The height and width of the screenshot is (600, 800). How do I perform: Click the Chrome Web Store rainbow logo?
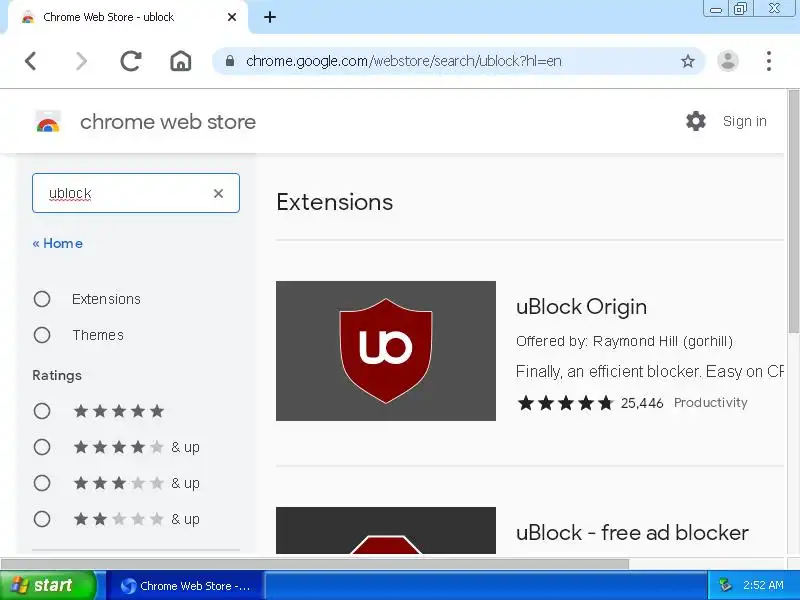(x=48, y=122)
